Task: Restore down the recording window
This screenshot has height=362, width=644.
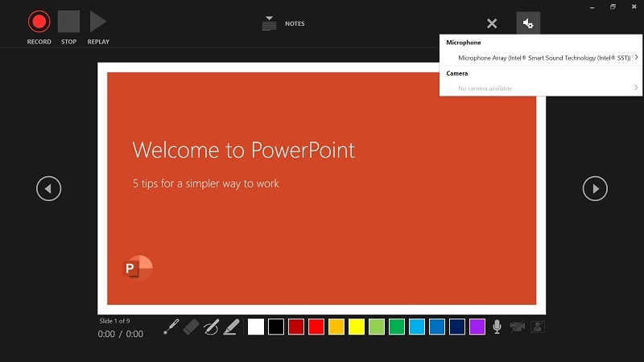Action: pos(613,6)
